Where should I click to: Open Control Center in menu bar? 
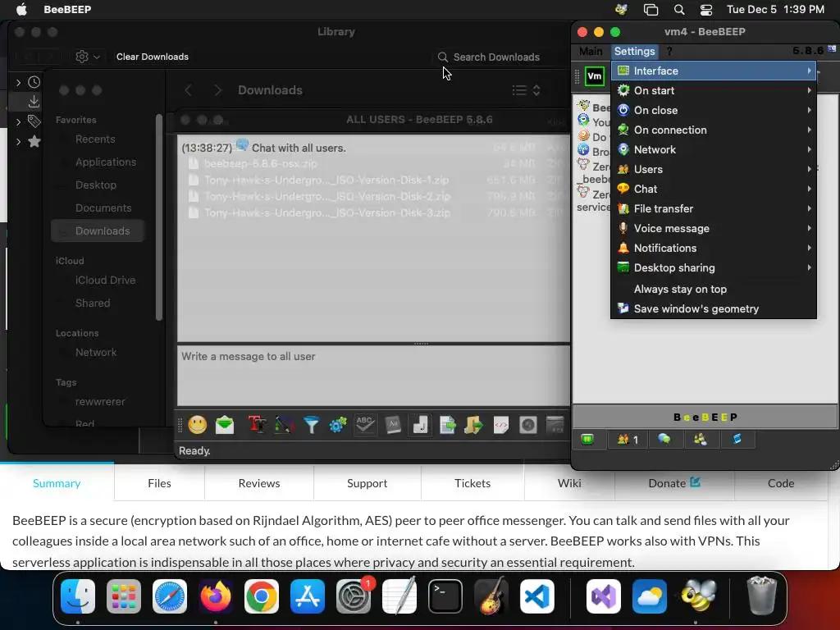coord(706,10)
